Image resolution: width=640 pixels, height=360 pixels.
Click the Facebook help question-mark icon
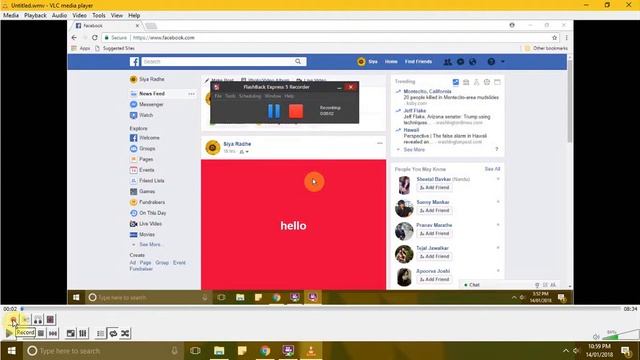coord(491,62)
